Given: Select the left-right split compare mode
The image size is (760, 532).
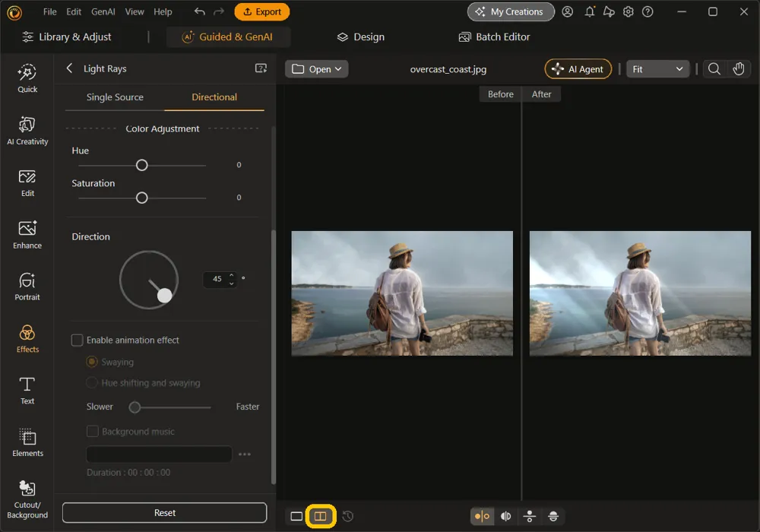Looking at the screenshot, I should 482,516.
